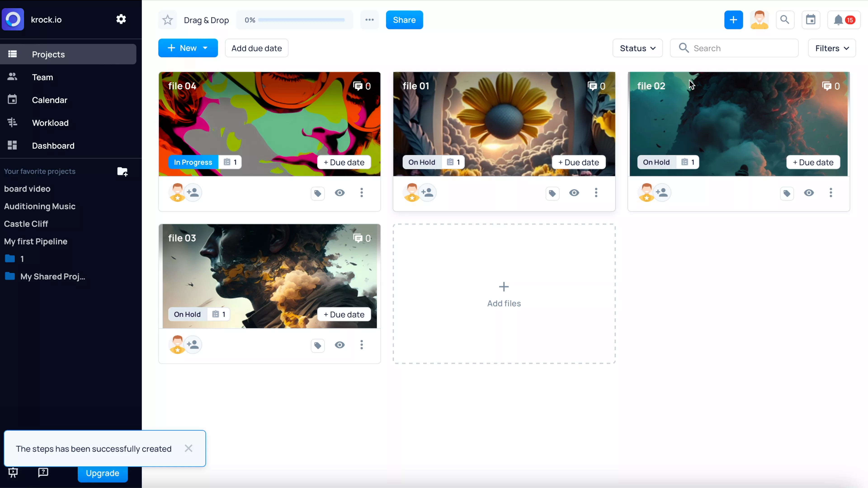The width and height of the screenshot is (868, 488).
Task: Click the Share button
Action: click(x=404, y=20)
